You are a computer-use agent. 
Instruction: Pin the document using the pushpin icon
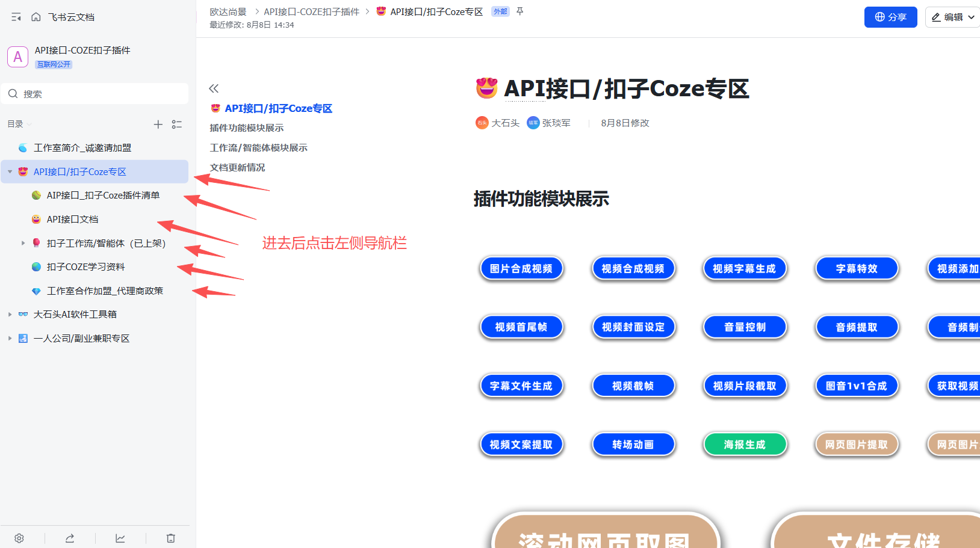[520, 11]
